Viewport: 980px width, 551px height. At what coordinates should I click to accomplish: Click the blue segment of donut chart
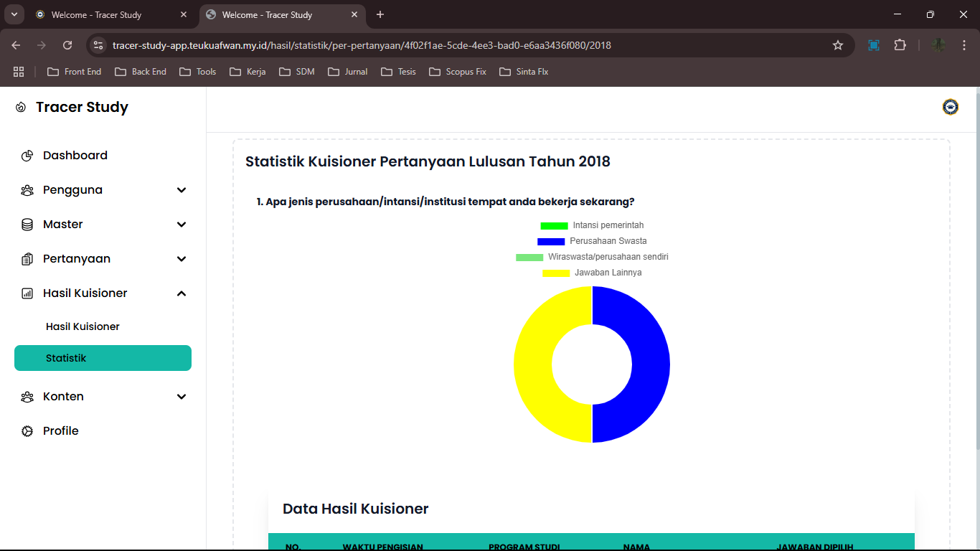649,364
